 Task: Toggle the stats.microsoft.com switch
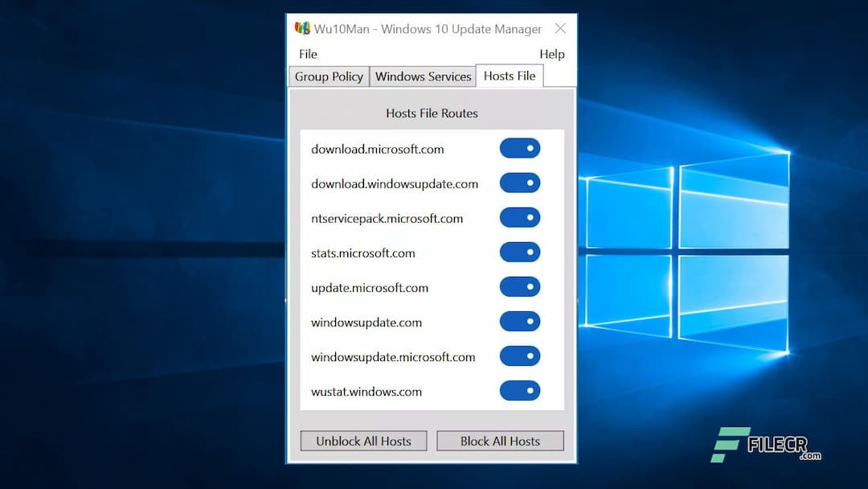tap(519, 252)
